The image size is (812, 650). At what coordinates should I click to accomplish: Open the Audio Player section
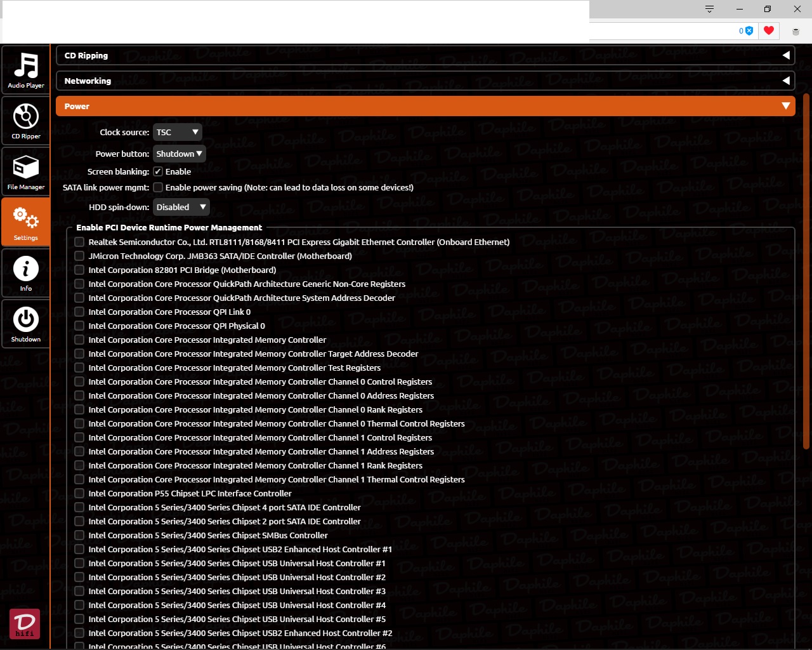coord(25,70)
